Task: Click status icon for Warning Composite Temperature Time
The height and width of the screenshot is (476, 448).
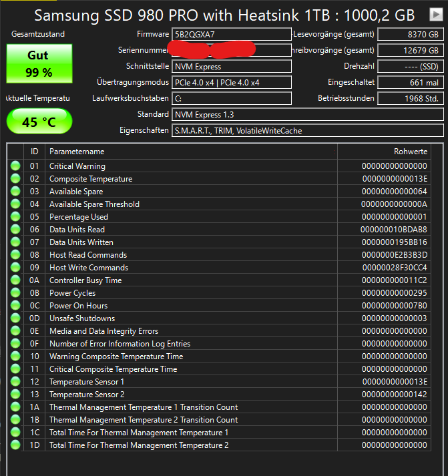Action: [x=15, y=356]
